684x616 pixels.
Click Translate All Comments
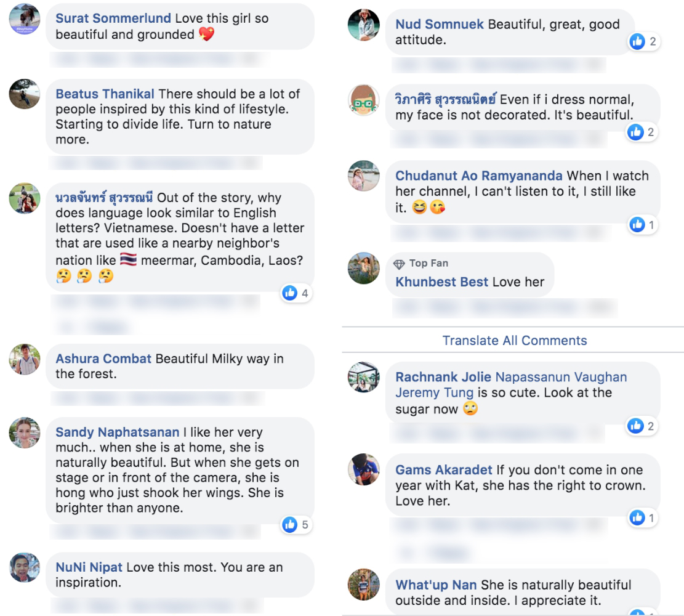(x=514, y=341)
